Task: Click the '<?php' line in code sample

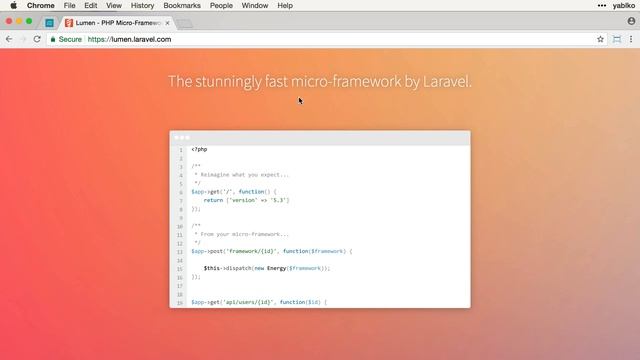Action: point(199,149)
